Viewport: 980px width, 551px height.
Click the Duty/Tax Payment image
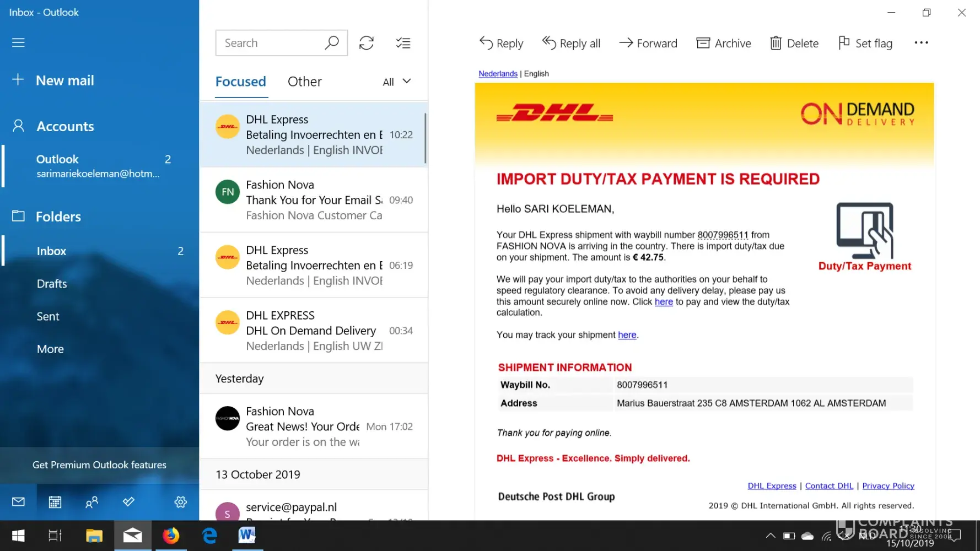(865, 237)
